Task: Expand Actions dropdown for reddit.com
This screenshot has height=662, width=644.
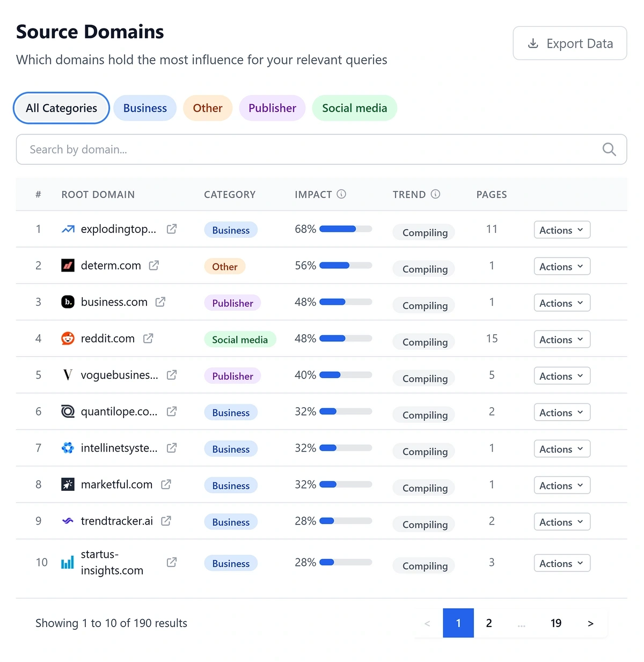Action: [562, 340]
